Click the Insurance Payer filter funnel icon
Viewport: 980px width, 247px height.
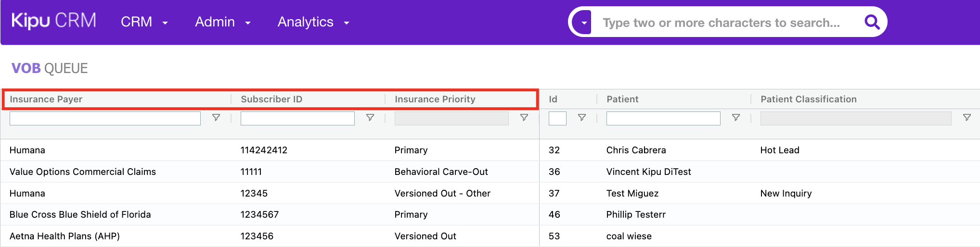point(216,118)
